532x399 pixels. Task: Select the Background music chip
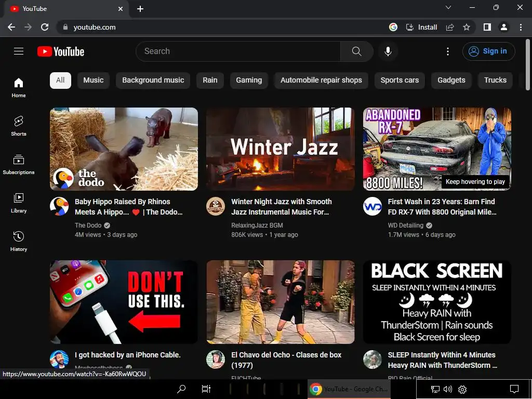click(153, 81)
